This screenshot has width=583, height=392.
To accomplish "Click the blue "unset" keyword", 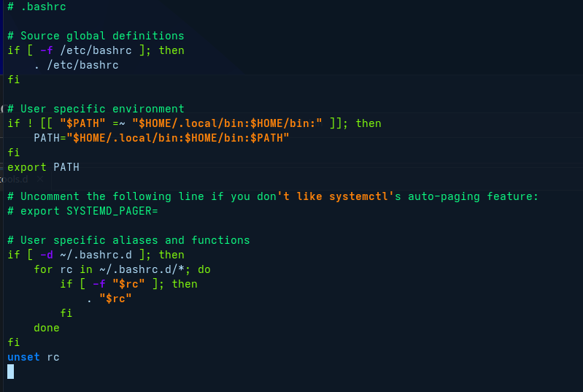I will (23, 357).
